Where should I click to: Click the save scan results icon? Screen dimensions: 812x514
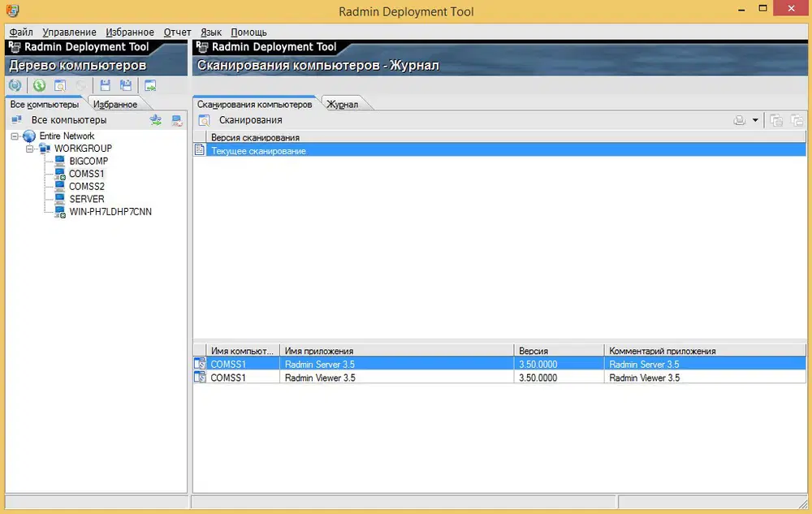[106, 85]
